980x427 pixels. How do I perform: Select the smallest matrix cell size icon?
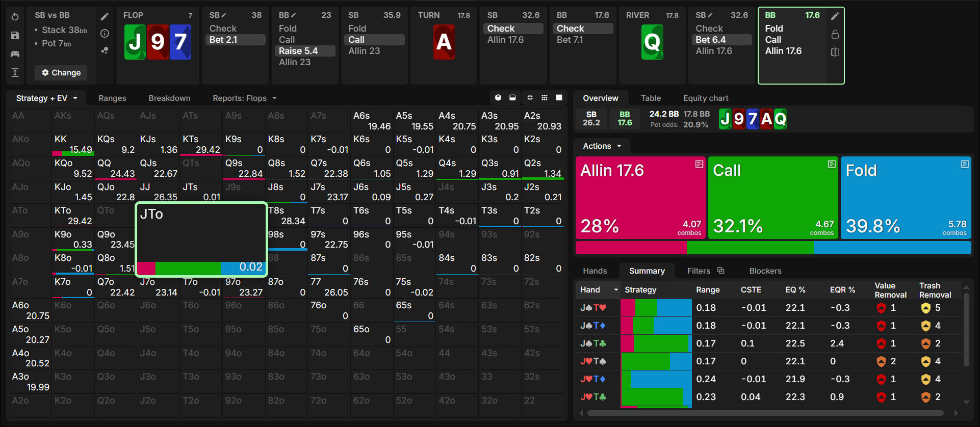[x=530, y=98]
